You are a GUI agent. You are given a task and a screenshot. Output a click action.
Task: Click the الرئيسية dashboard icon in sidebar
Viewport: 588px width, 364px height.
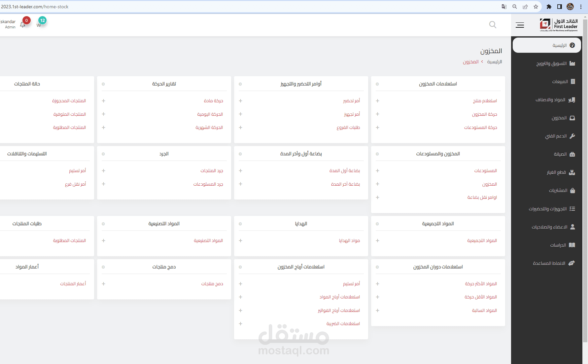pyautogui.click(x=572, y=45)
